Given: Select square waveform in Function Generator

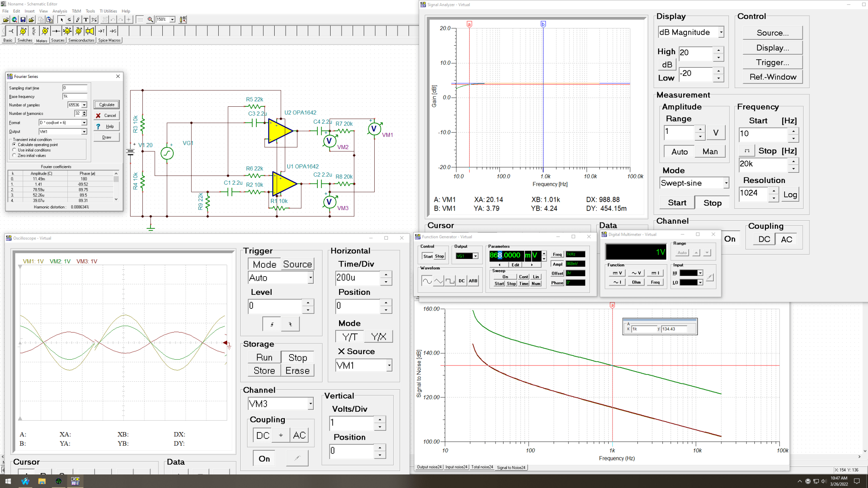Looking at the screenshot, I should coord(450,281).
